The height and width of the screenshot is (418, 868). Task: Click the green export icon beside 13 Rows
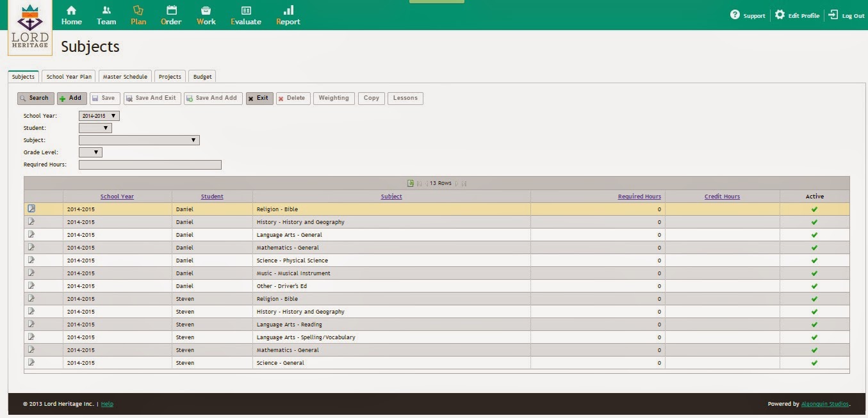coord(411,183)
